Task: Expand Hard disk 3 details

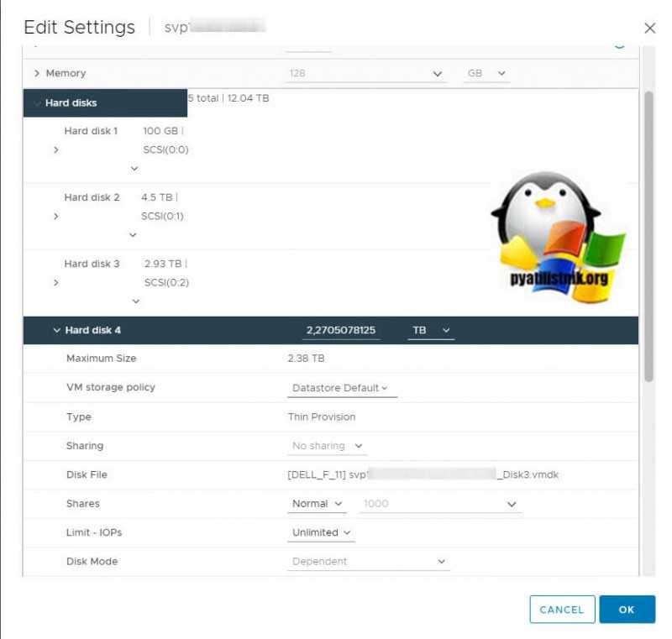Action: (56, 283)
